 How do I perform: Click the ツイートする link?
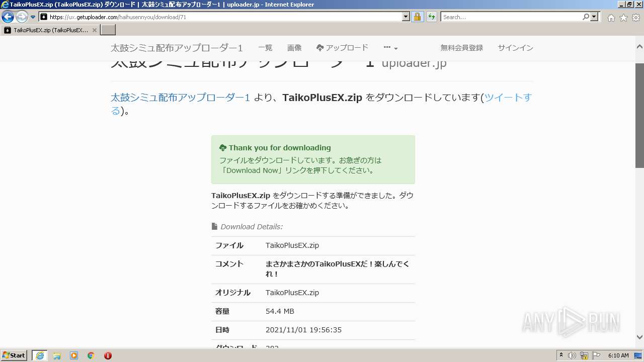tap(508, 98)
